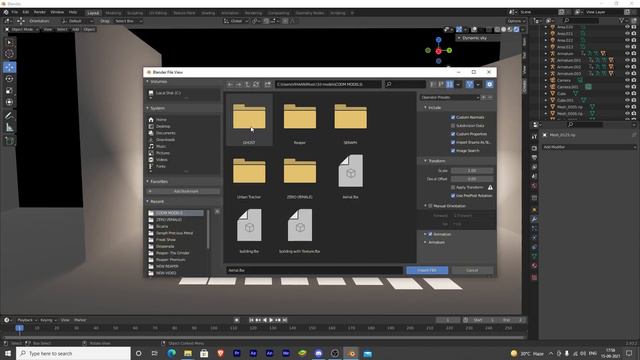The width and height of the screenshot is (640, 360).
Task: Go up to parent directory in file browser
Action: pyautogui.click(x=247, y=84)
